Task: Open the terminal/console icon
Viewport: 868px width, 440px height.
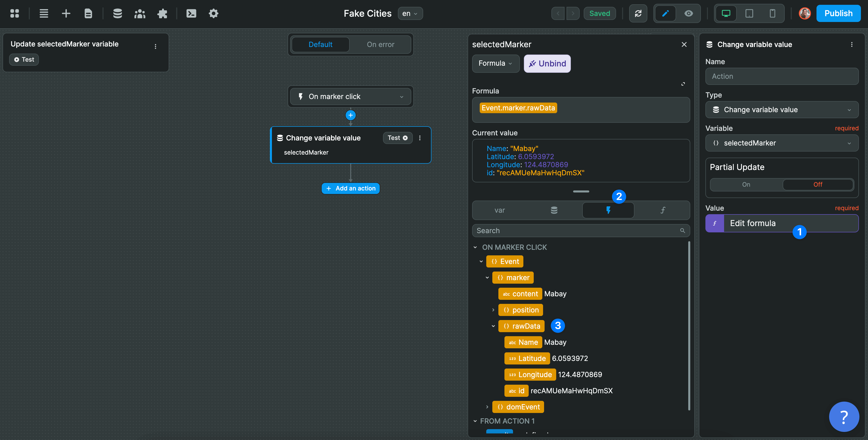Action: [191, 13]
